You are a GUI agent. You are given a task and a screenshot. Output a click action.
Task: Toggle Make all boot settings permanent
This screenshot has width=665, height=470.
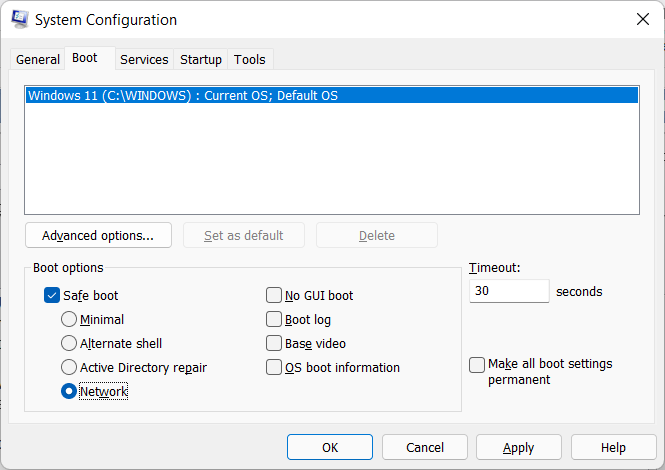(478, 365)
